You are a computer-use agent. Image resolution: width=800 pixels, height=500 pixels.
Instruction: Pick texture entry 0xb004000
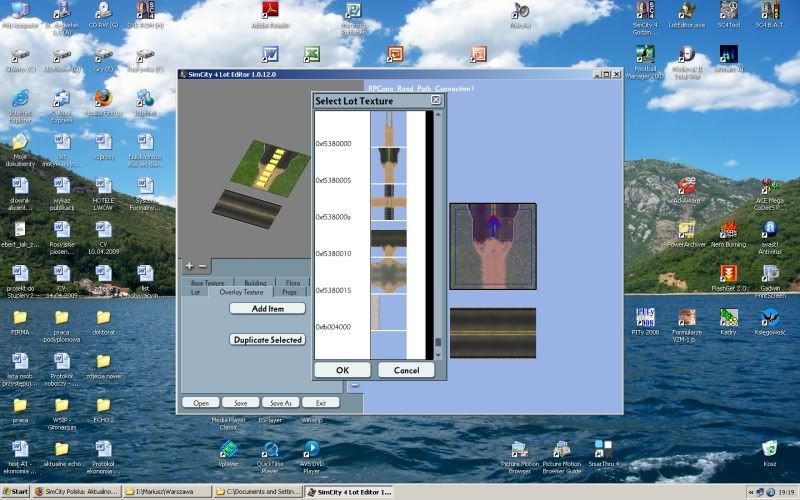click(333, 327)
